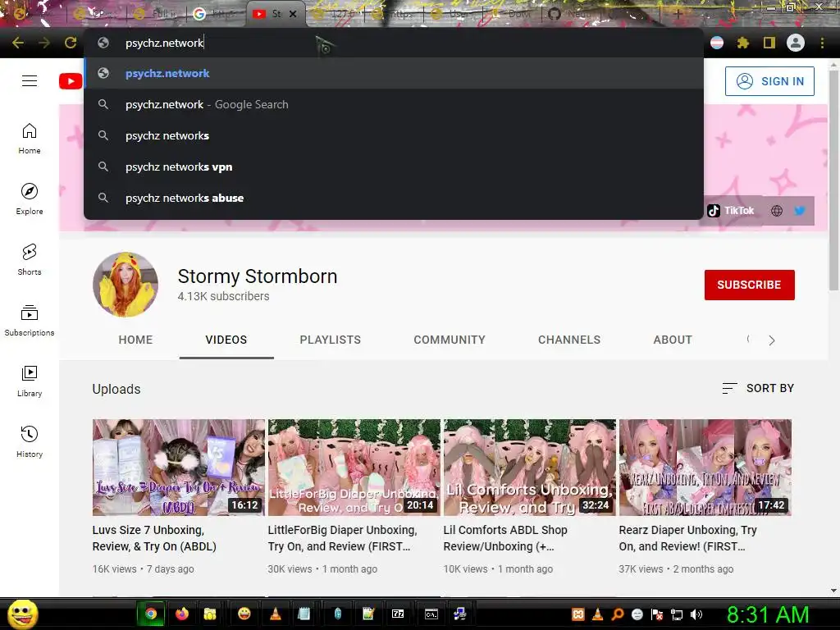Image resolution: width=840 pixels, height=630 pixels.
Task: Switch to the Google browser tab
Action: [214, 14]
